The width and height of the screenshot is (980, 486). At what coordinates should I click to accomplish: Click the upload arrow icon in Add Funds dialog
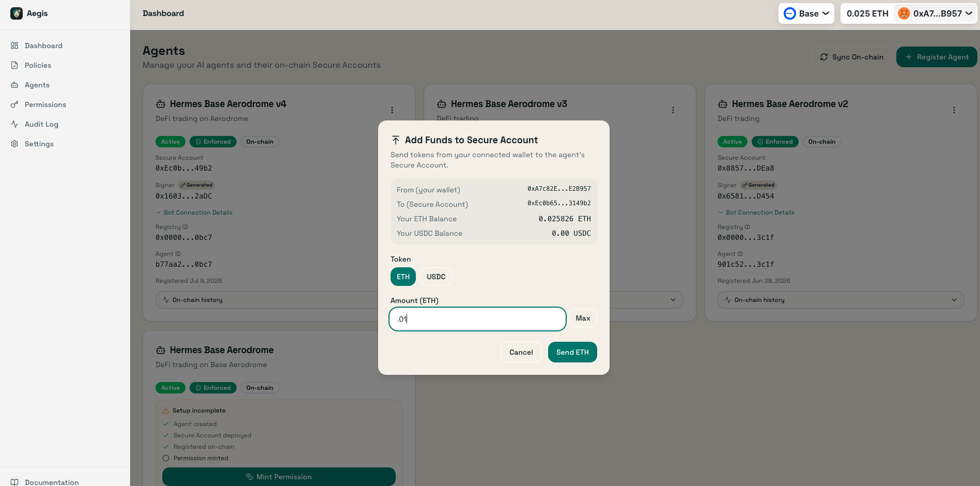[x=396, y=140]
